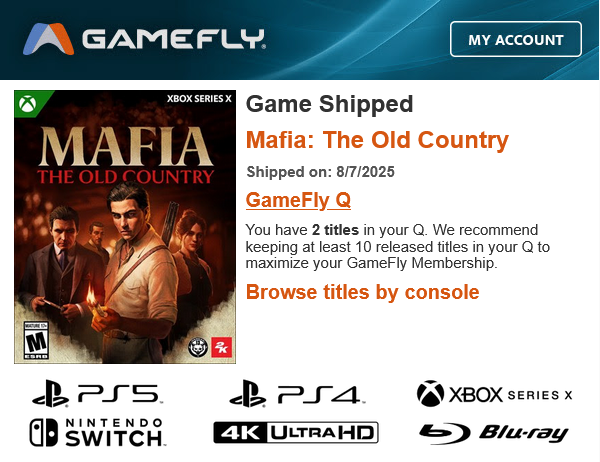Select the Nintendo Switch logo
Image resolution: width=600 pixels, height=462 pixels.
click(x=97, y=433)
